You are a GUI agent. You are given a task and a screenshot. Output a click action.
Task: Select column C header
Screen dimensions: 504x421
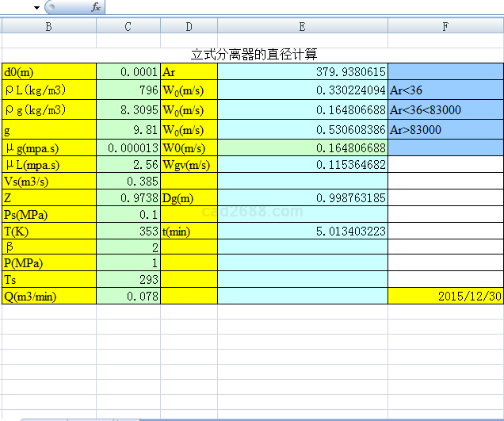pos(128,27)
